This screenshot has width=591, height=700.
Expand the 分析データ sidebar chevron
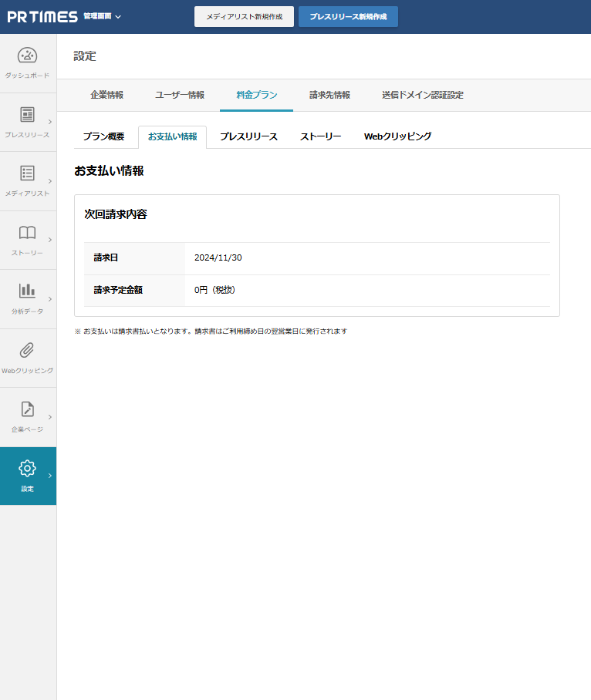(50, 299)
